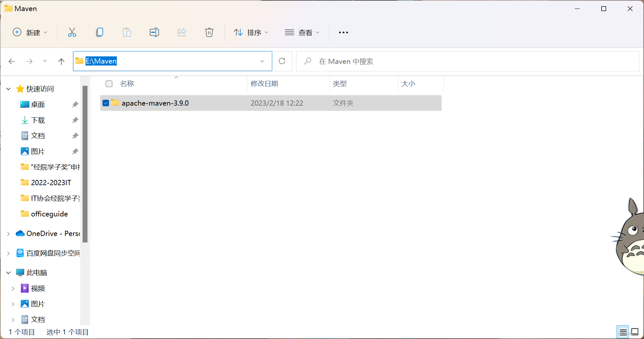The height and width of the screenshot is (339, 644).
Task: Click the Cut scissors icon
Action: click(x=72, y=32)
